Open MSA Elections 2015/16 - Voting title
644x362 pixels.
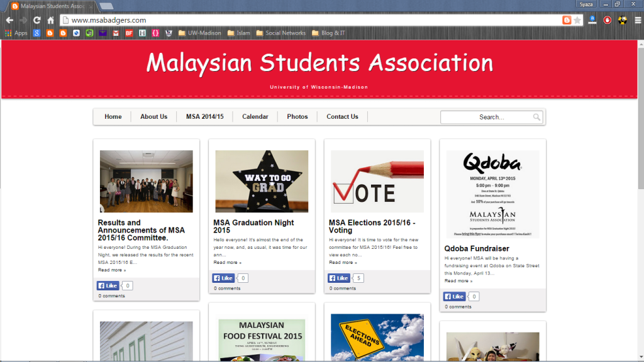pyautogui.click(x=372, y=226)
